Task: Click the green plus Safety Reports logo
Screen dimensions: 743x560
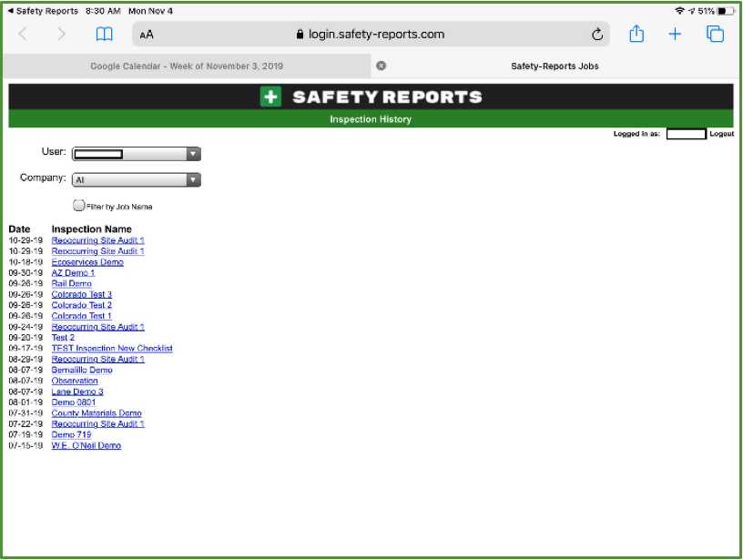Action: point(270,97)
